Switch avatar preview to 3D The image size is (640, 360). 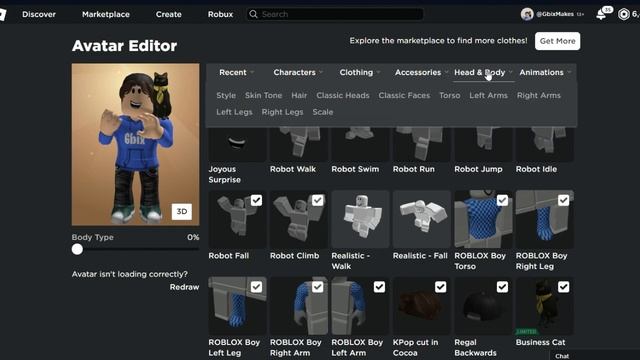pos(182,211)
